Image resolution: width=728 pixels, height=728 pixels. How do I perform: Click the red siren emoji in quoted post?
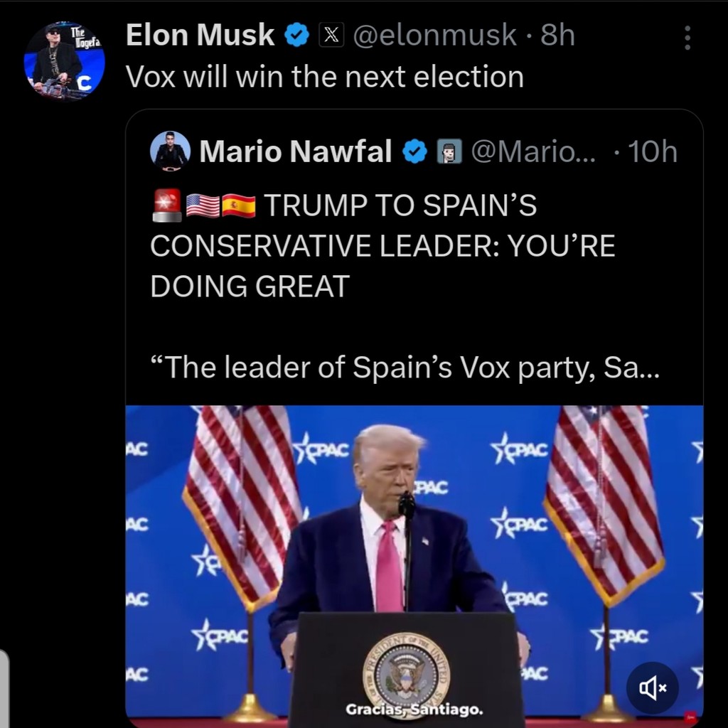167,205
